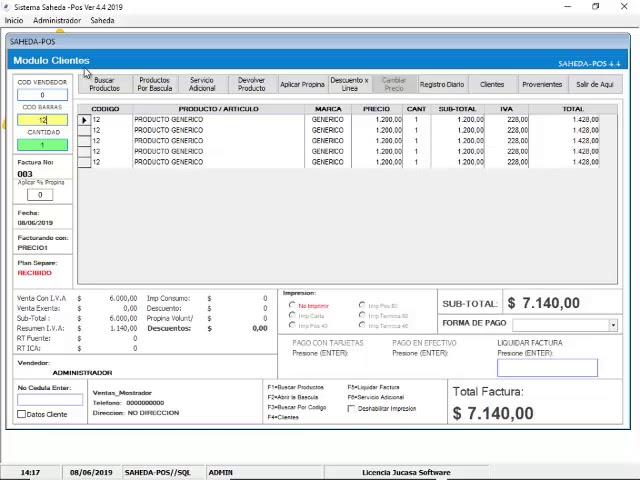Click the Provenientes button
Image resolution: width=640 pixels, height=480 pixels.
pos(542,84)
